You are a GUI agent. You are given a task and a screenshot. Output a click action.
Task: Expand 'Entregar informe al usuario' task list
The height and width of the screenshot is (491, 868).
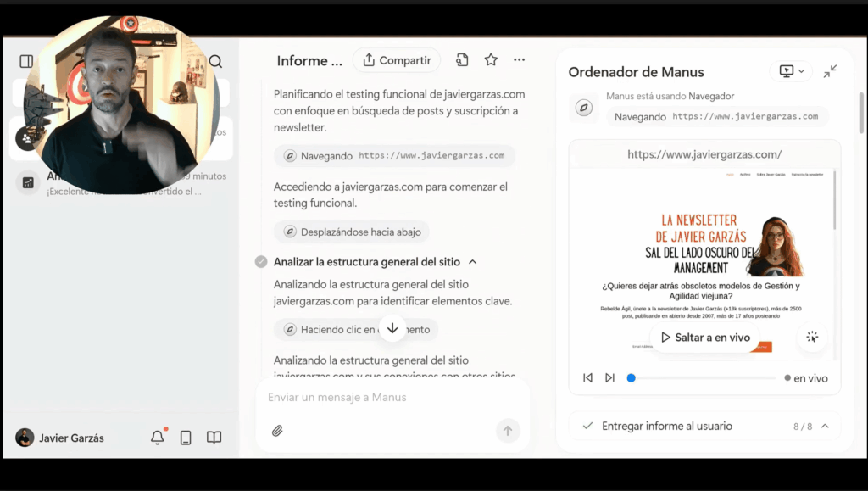click(824, 427)
